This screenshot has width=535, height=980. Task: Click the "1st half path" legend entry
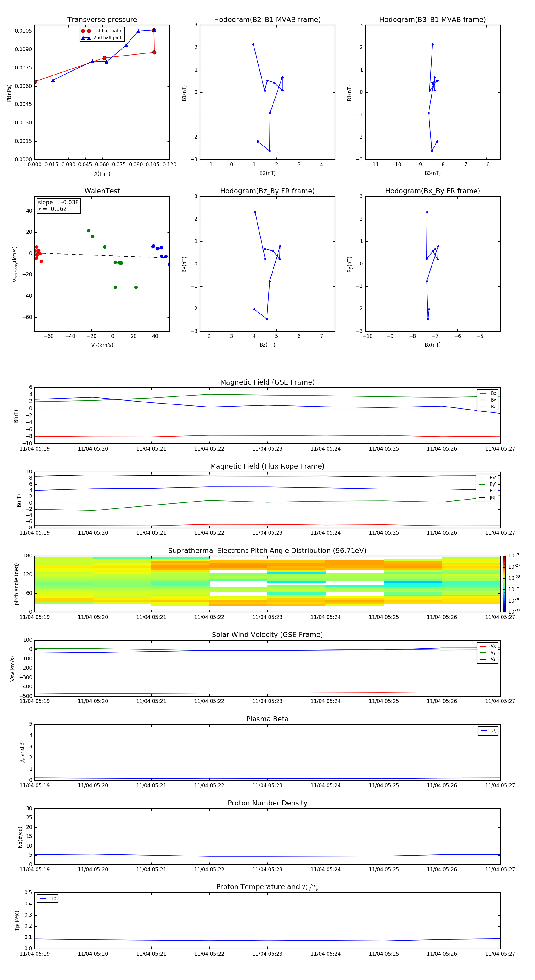click(102, 31)
